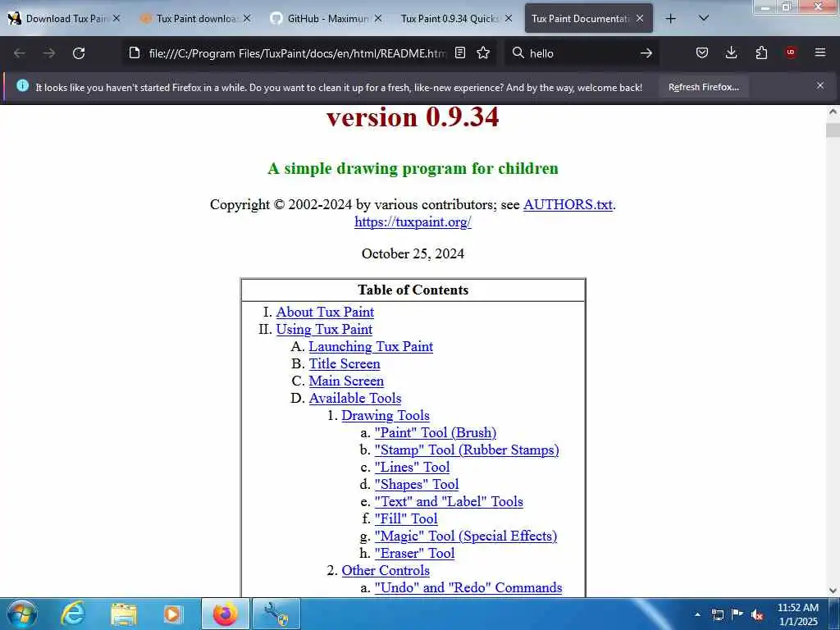Viewport: 840px width, 630px height.
Task: Close the 'Tux Paint 0.9.34 Quick' tab
Action: click(509, 18)
